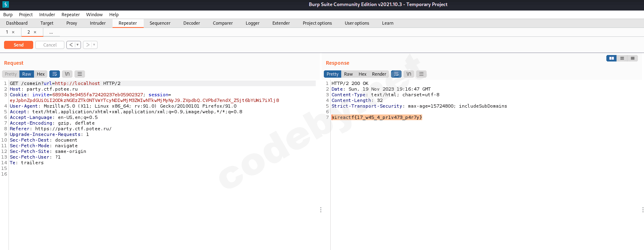Select Hex view for the Request

[x=40, y=74]
